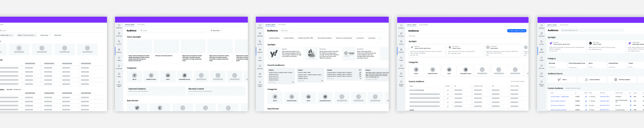Open Insights icon in Audience Source mockup sidebar
This screenshot has height=128, width=644.
click(x=541, y=58)
